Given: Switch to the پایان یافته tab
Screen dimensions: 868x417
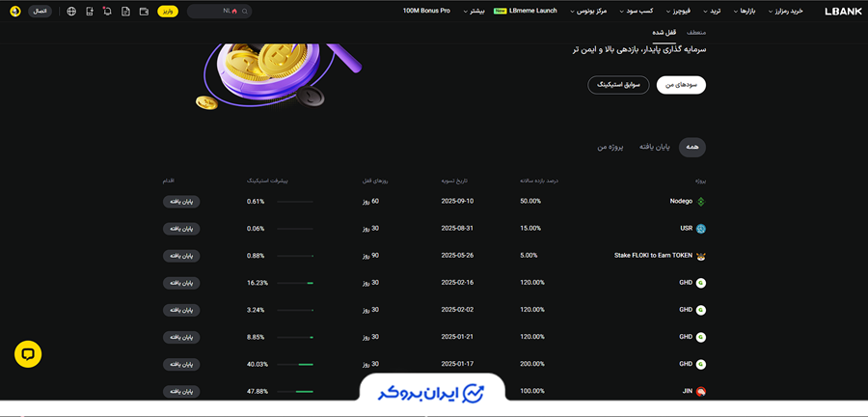Looking at the screenshot, I should point(655,147).
